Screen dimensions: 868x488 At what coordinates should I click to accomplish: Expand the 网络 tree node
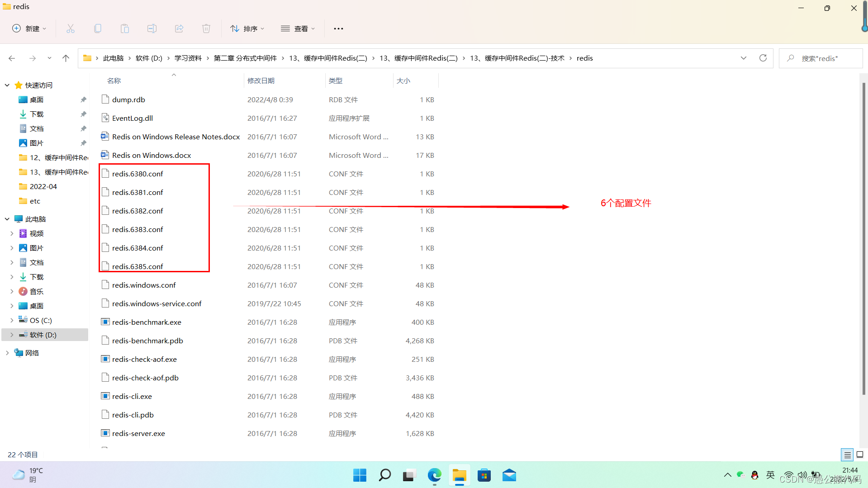point(7,353)
